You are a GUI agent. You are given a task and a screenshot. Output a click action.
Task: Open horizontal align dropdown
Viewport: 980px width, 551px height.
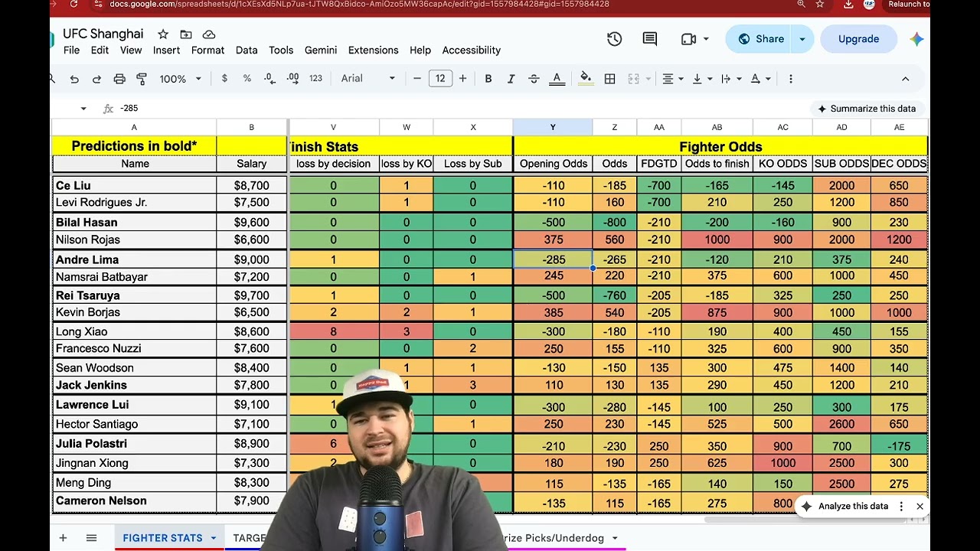[672, 79]
